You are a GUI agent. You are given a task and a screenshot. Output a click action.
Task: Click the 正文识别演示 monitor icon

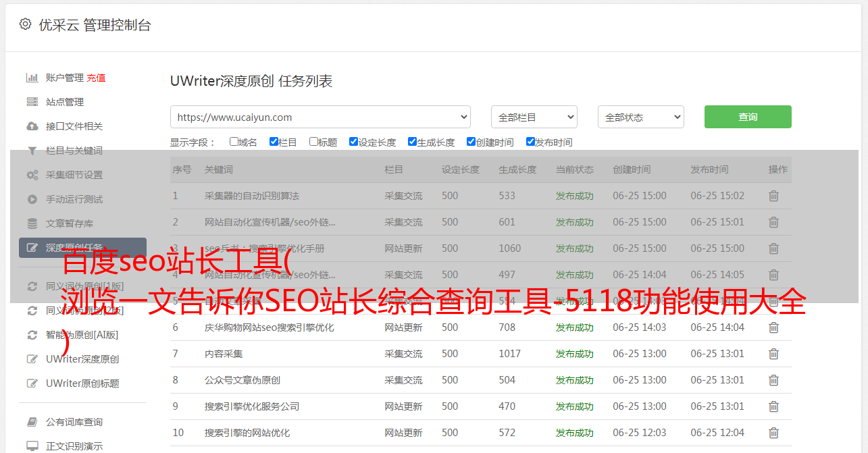click(32, 446)
